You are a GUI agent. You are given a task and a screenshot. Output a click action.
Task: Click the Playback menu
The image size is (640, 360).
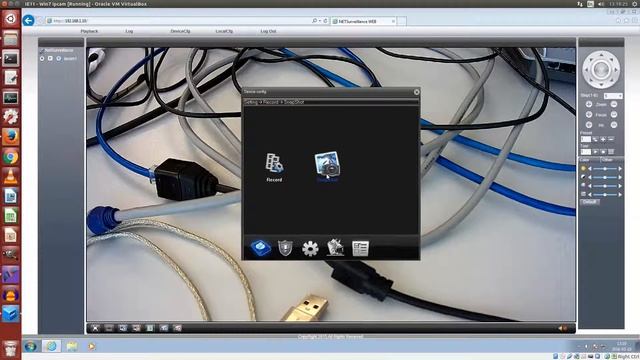(89, 31)
